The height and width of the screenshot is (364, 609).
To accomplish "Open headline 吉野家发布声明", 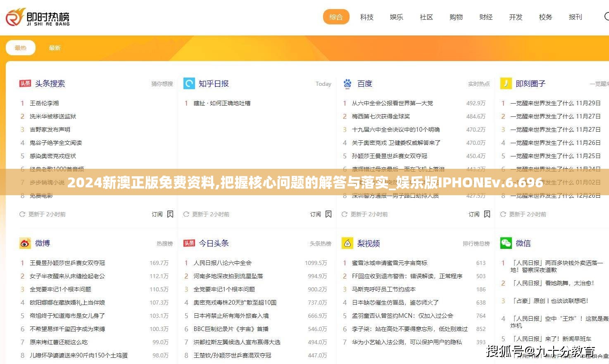I will (x=50, y=130).
